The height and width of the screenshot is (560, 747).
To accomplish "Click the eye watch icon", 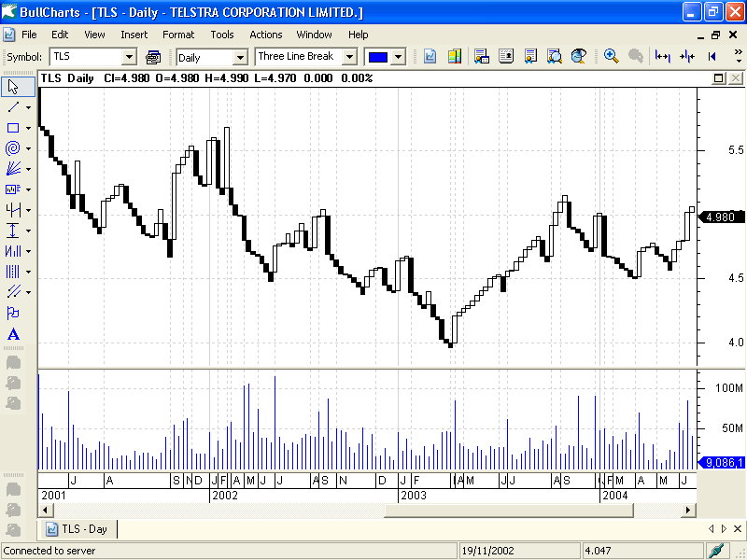I will tap(578, 56).
